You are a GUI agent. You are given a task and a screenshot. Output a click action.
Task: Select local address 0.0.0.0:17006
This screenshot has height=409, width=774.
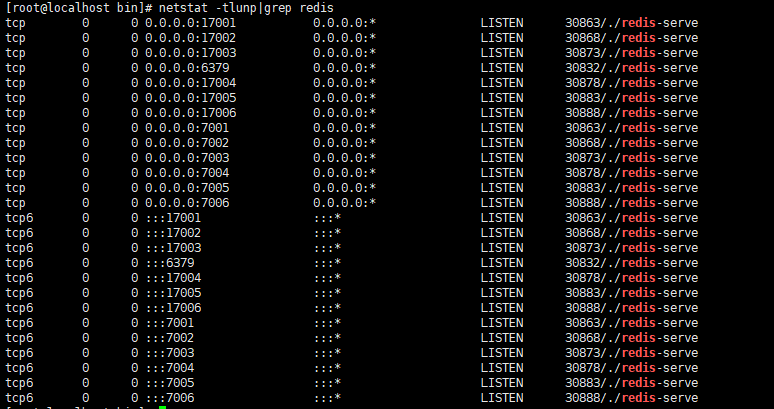pos(191,113)
